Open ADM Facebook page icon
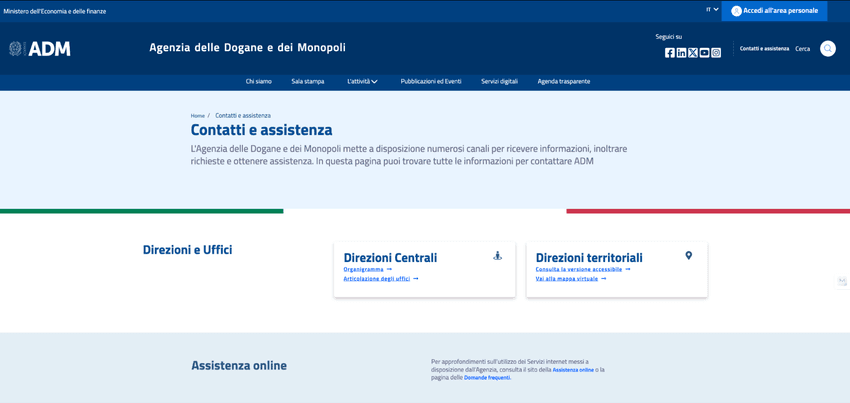Image resolution: width=850 pixels, height=403 pixels. tap(670, 53)
